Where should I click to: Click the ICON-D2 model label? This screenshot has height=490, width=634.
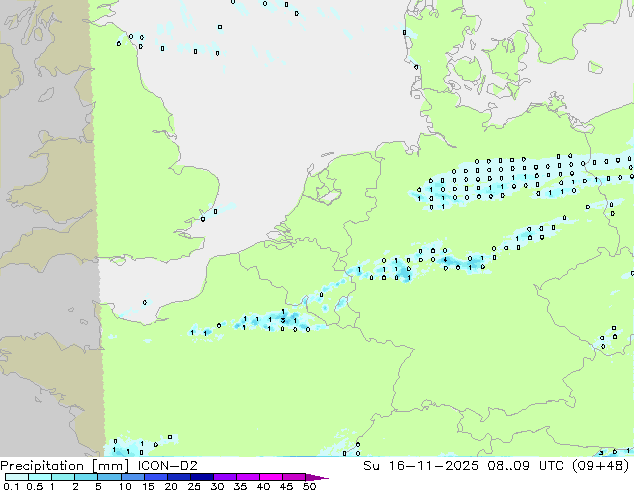(167, 466)
